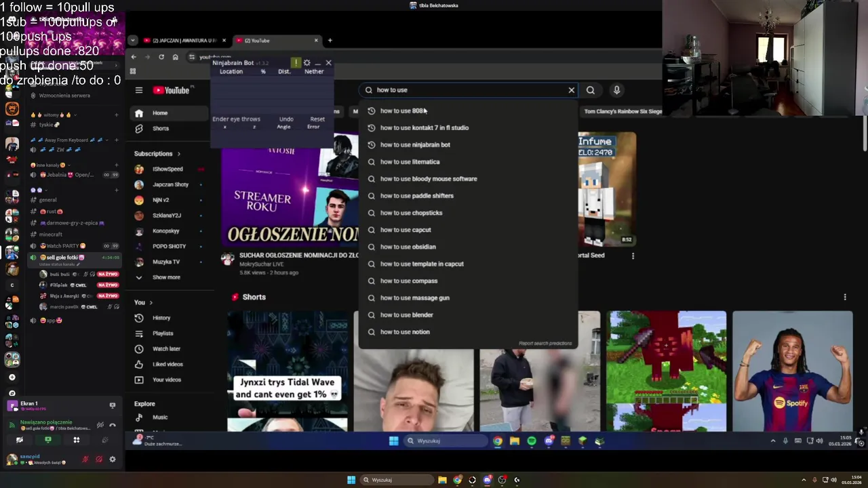This screenshot has height=488, width=868.
Task: Click the magnifier search button beside search box
Action: pos(591,89)
